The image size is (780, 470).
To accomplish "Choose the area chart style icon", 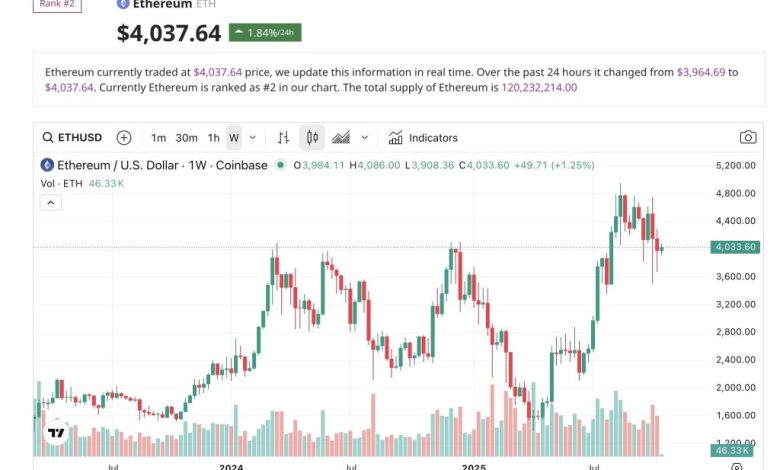I will coord(341,137).
